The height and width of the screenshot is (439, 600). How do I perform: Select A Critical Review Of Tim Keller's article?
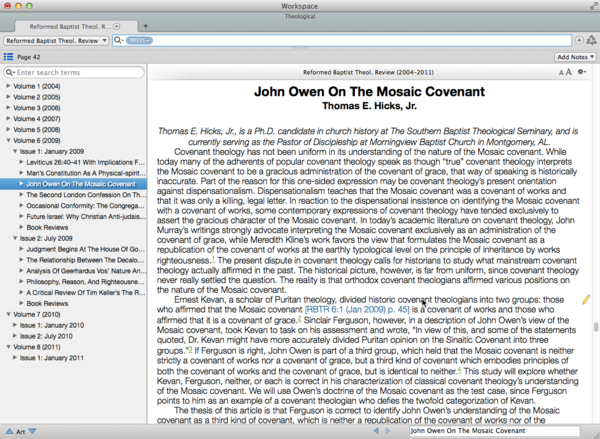(x=86, y=292)
